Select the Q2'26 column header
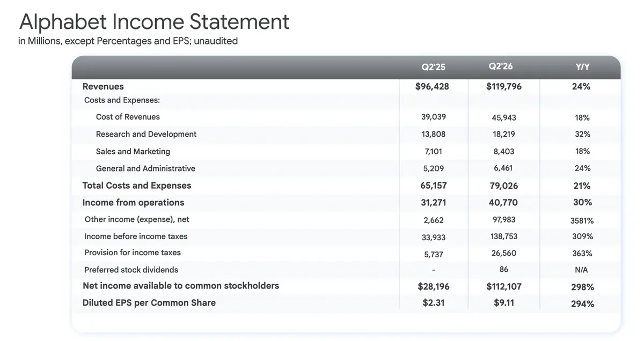Viewport: 644px width, 341px height. [501, 67]
